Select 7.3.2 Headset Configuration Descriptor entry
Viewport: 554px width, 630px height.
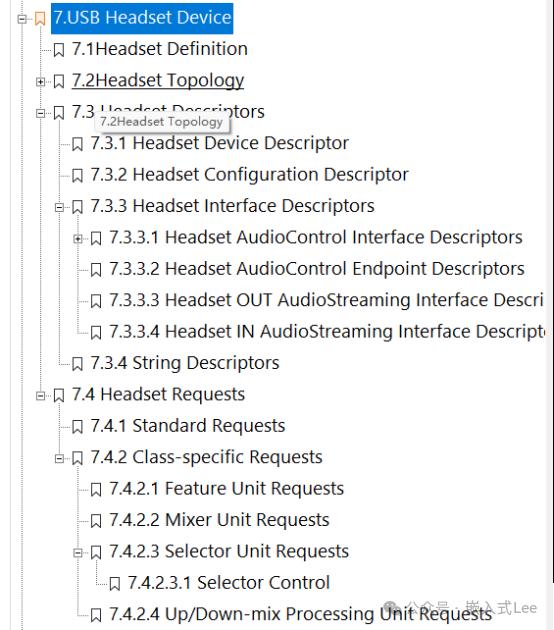pyautogui.click(x=249, y=174)
